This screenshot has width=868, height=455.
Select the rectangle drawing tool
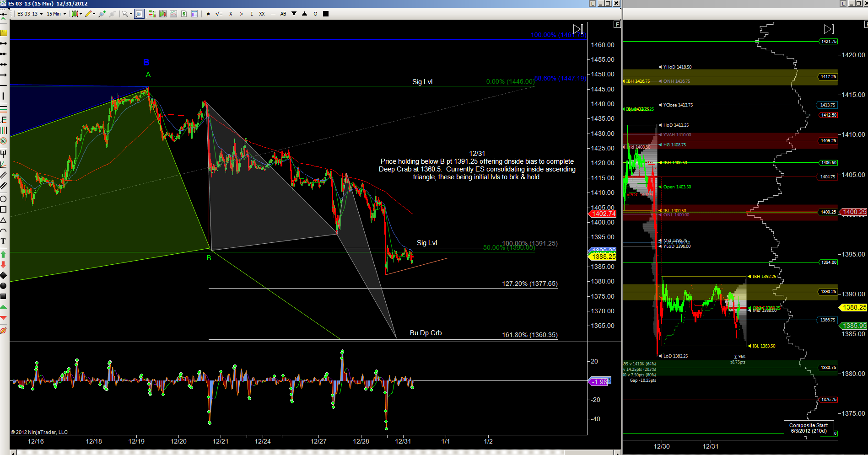pyautogui.click(x=3, y=209)
